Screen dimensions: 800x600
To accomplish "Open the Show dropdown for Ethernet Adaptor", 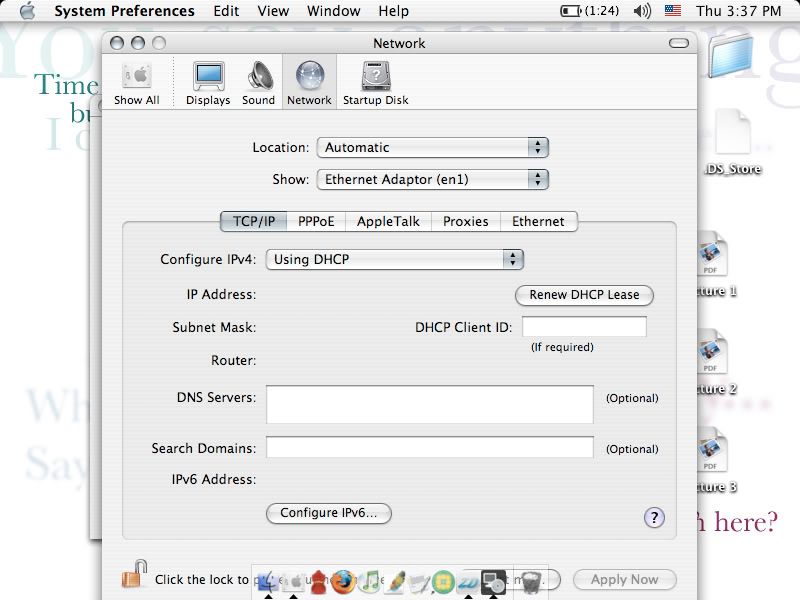I will tap(433, 180).
